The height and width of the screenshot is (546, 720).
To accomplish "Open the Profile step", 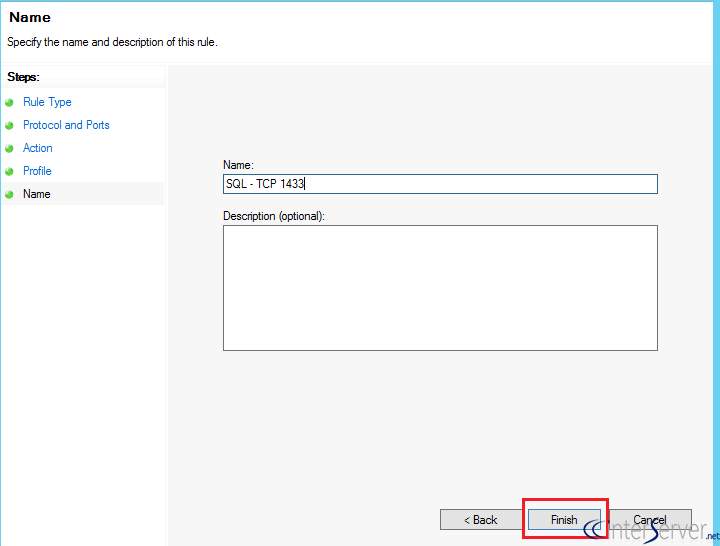I will pos(37,171).
